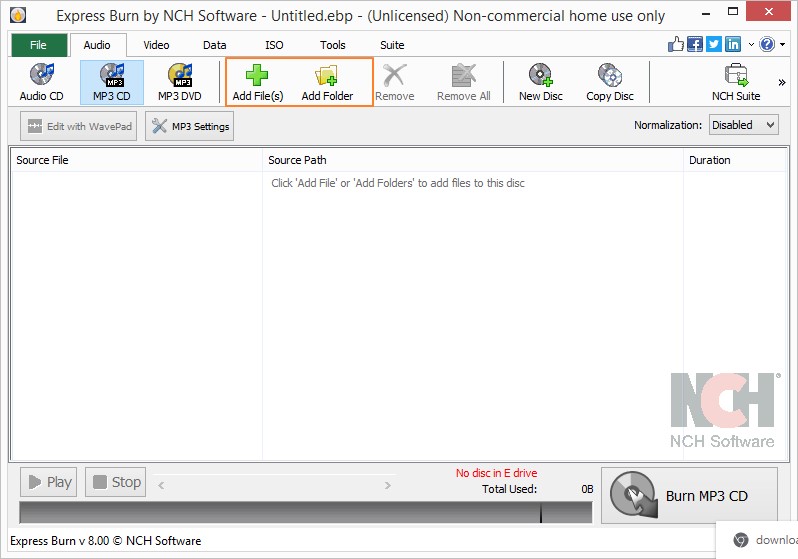
Task: Expand the social share dropdown arrow
Action: point(751,45)
